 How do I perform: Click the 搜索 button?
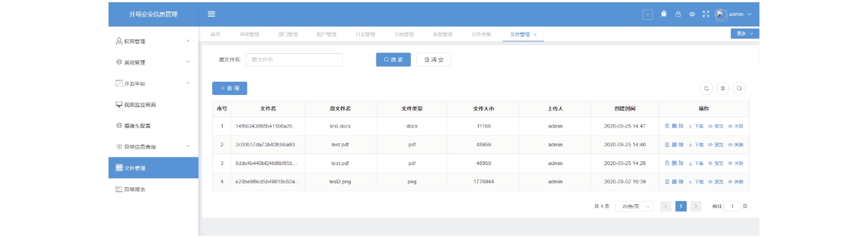(393, 60)
